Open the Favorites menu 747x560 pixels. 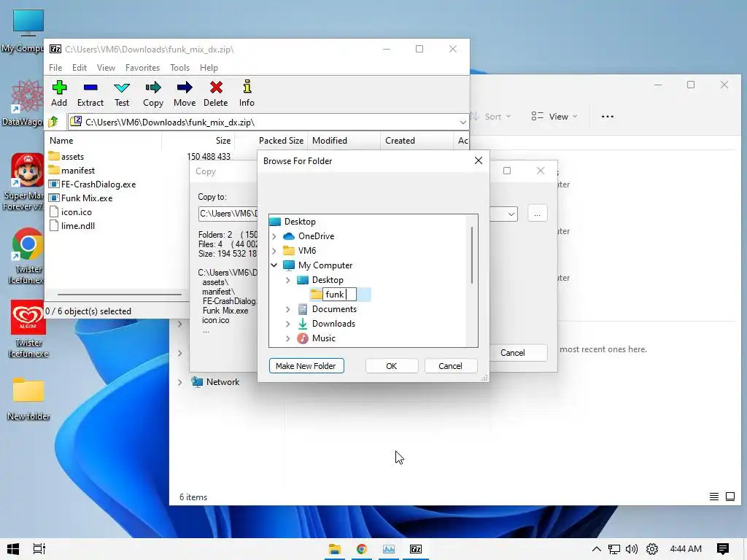[x=142, y=68]
